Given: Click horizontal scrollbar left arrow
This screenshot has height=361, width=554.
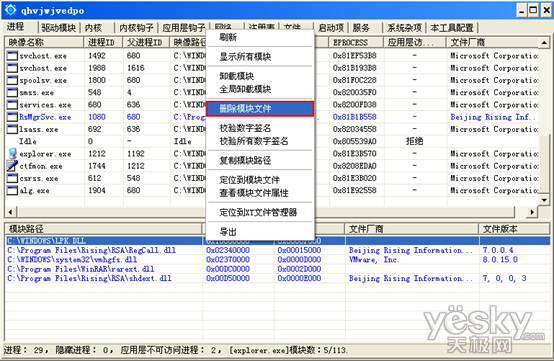Looking at the screenshot, I should tap(11, 212).
